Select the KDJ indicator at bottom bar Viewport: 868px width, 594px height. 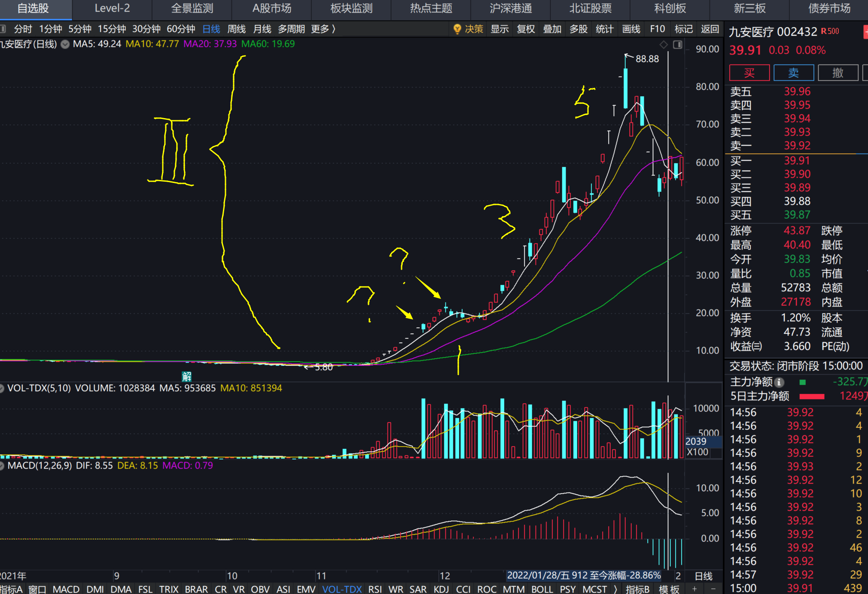coord(441,589)
